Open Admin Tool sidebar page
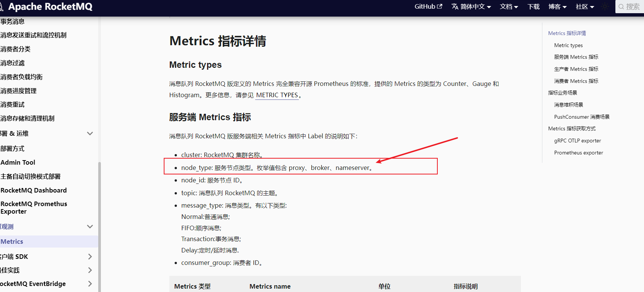 (18, 162)
